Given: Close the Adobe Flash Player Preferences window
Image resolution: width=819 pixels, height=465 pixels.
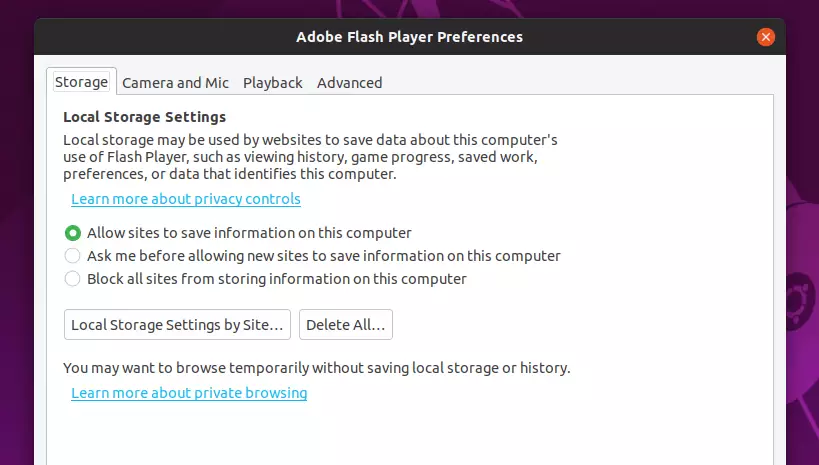Looking at the screenshot, I should point(765,37).
